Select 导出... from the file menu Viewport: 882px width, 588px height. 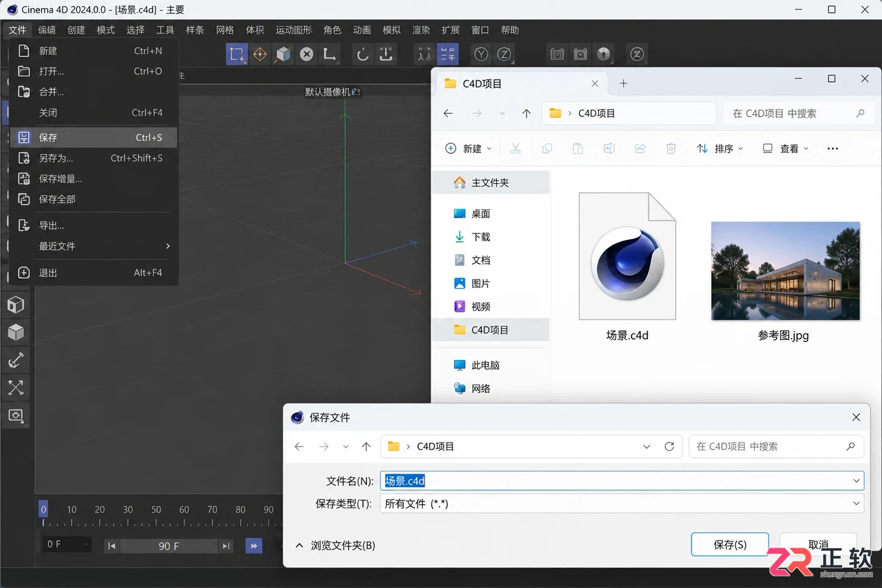tap(94, 225)
